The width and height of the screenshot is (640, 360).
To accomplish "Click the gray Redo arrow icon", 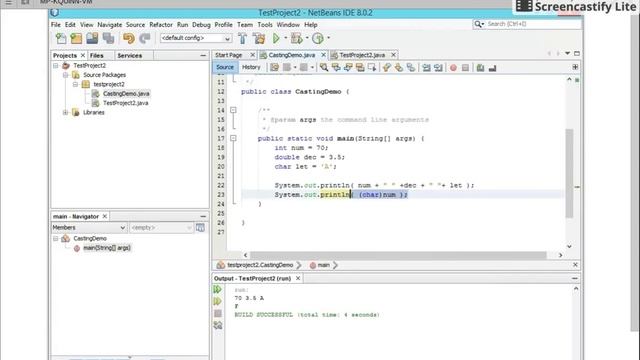I will (x=145, y=38).
